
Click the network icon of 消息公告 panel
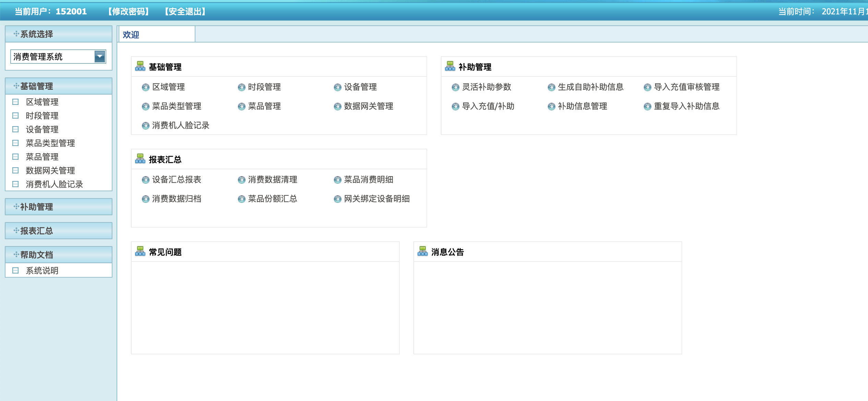(423, 251)
